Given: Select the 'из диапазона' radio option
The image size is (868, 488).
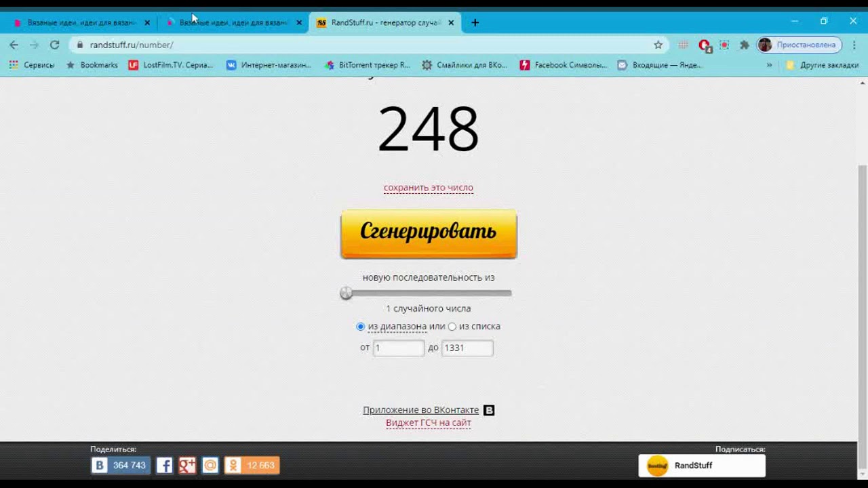Looking at the screenshot, I should (x=361, y=327).
